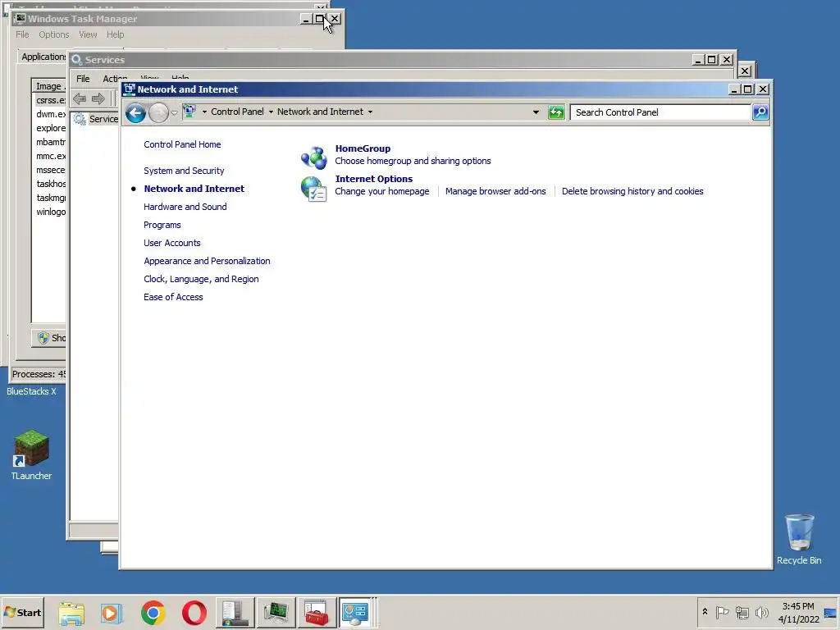
Task: Click forward arrow in Services toolbar
Action: coord(98,98)
